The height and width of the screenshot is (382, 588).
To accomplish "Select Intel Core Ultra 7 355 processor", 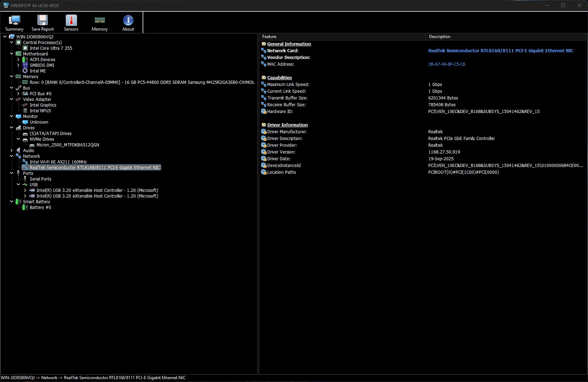I will click(x=51, y=48).
